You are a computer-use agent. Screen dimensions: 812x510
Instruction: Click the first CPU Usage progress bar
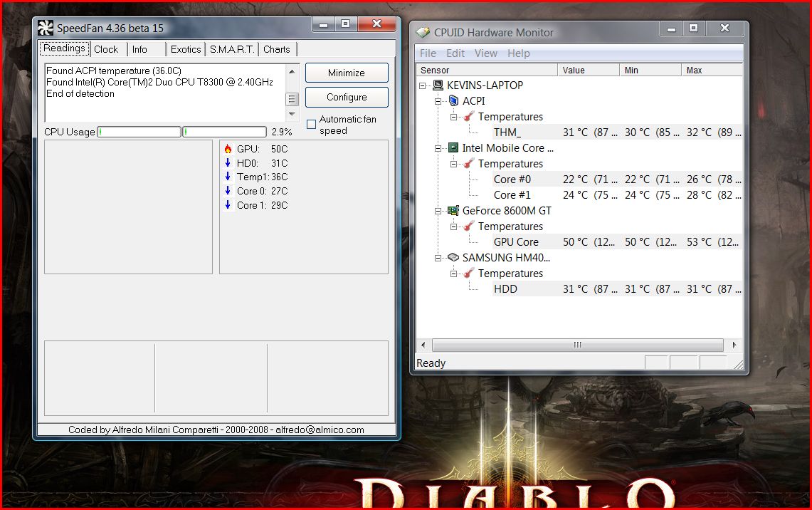[x=139, y=132]
